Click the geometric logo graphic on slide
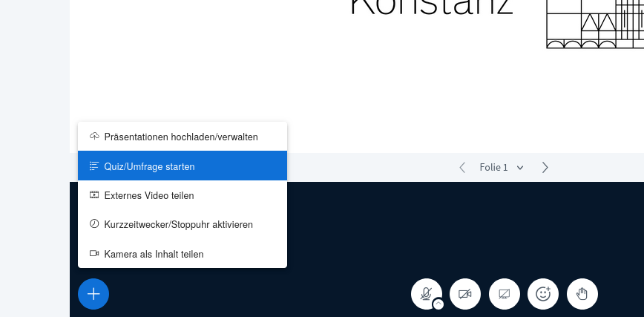This screenshot has width=644, height=317. coord(595,24)
